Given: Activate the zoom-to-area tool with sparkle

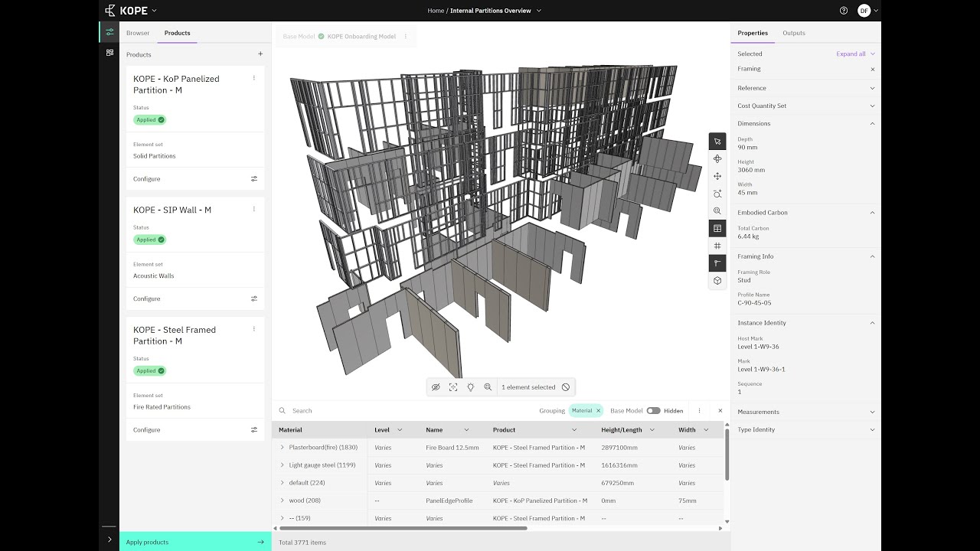Looking at the screenshot, I should coord(717,194).
